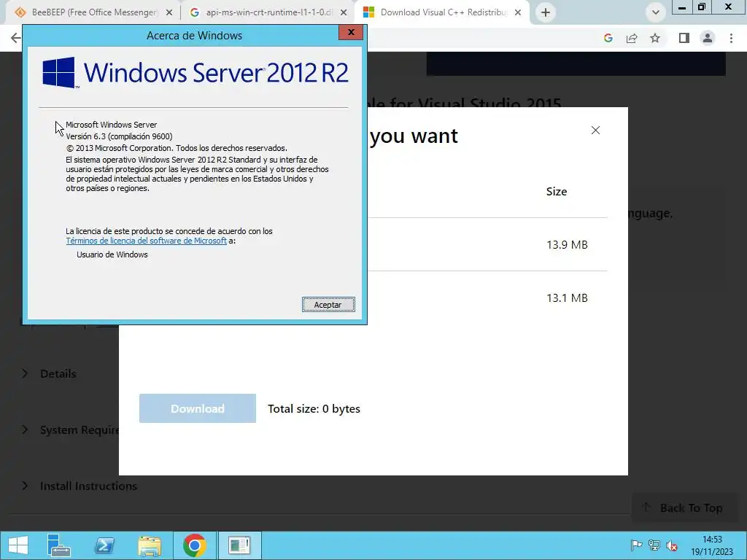Open the Windows Start button
Viewport: 747px width, 560px height.
tap(18, 545)
